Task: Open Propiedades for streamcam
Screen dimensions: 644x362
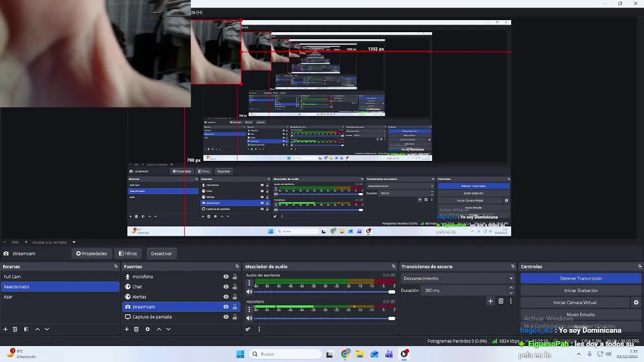Action: click(x=92, y=253)
